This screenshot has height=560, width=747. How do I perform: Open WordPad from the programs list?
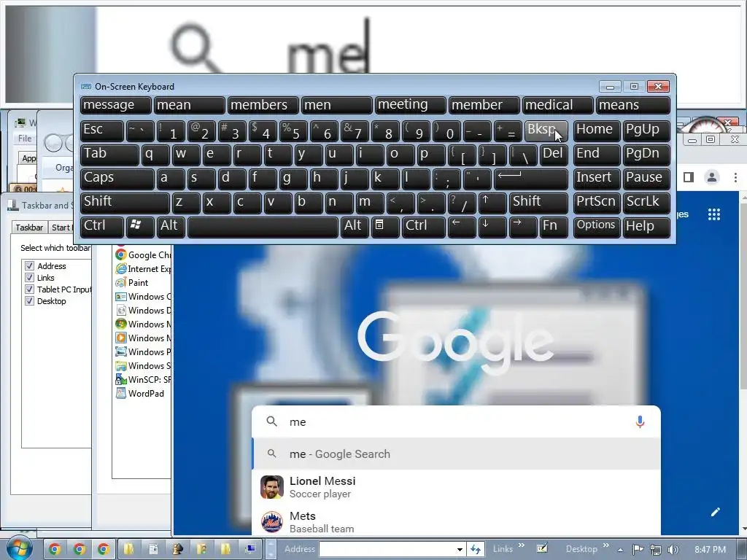[140, 393]
